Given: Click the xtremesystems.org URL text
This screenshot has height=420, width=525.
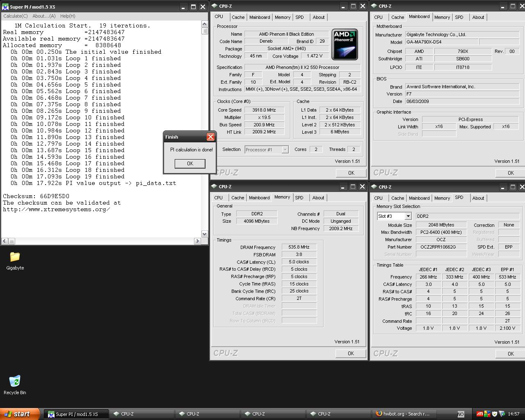Looking at the screenshot, I should click(56, 209).
